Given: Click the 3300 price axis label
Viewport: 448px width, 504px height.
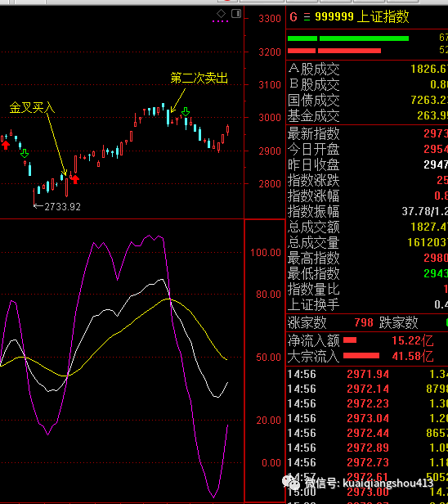Looking at the screenshot, I should (270, 19).
